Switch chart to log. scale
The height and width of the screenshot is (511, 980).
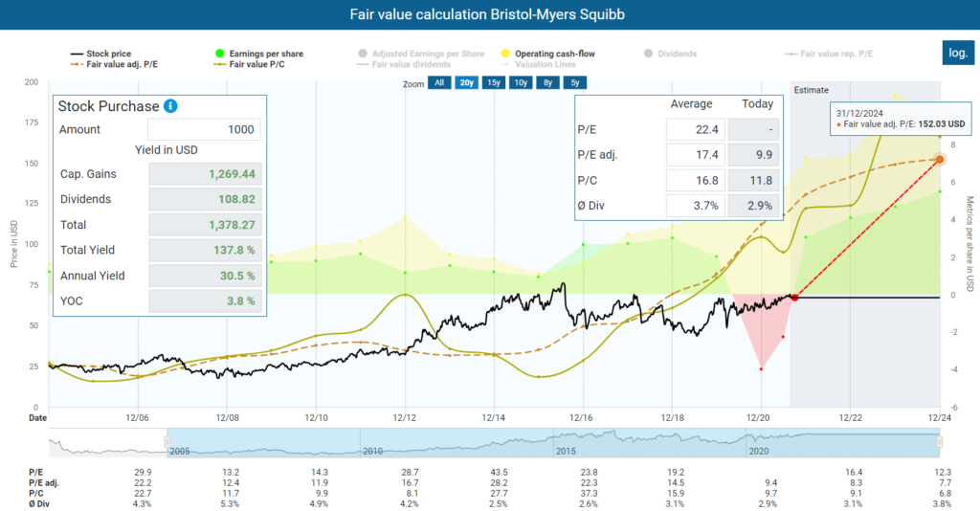point(958,53)
